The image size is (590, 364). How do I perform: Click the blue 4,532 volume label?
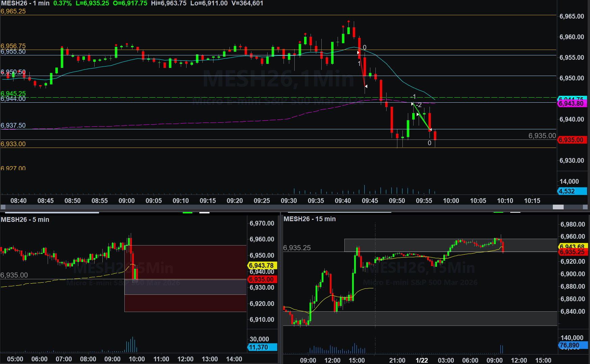click(572, 191)
